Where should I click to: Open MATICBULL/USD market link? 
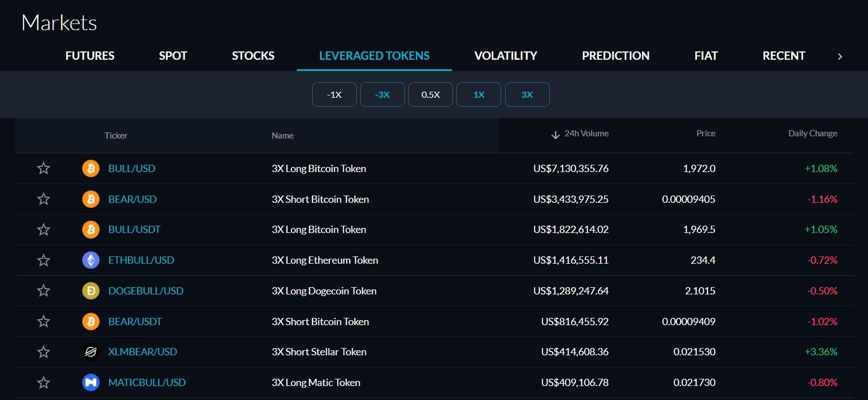click(x=147, y=383)
